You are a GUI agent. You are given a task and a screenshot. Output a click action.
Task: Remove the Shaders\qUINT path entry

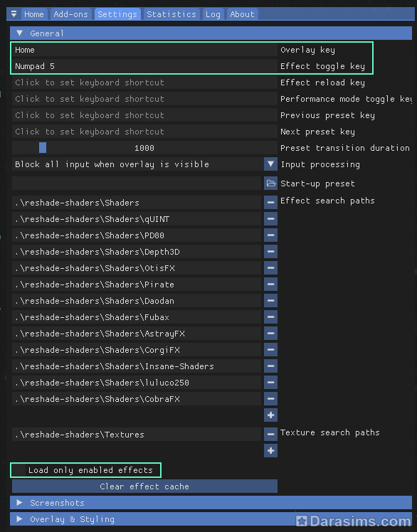tap(270, 219)
